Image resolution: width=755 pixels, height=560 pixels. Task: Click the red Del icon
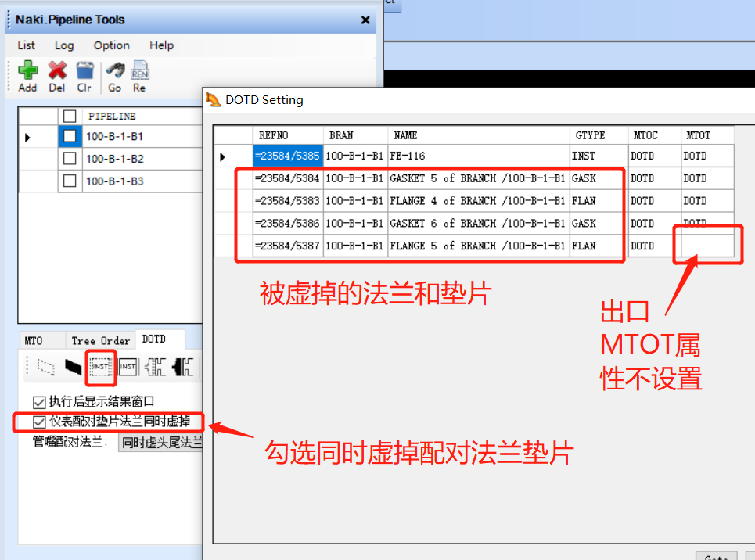[57, 71]
